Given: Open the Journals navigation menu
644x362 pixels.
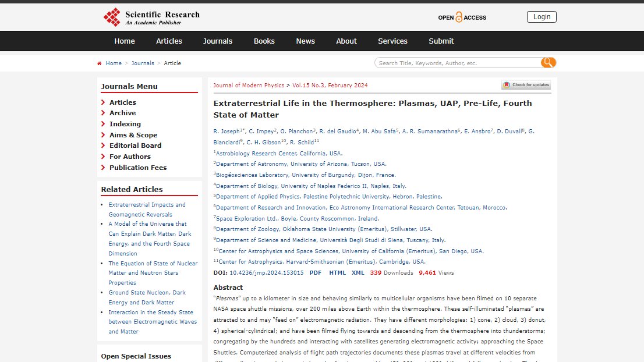Looking at the screenshot, I should 218,41.
